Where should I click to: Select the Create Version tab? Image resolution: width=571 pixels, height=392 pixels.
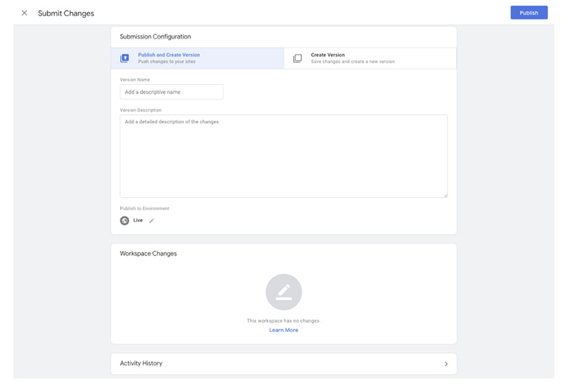[370, 59]
